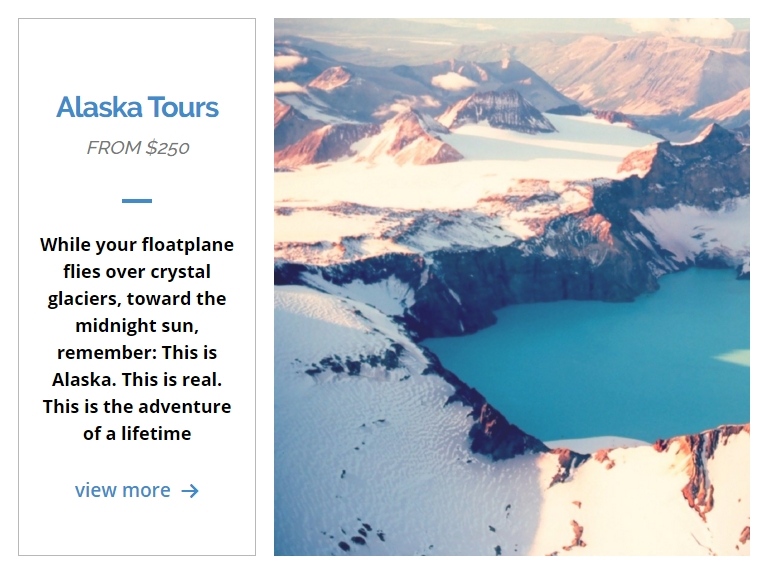
Task: Click the right arrow icon beside view more
Action: (190, 491)
